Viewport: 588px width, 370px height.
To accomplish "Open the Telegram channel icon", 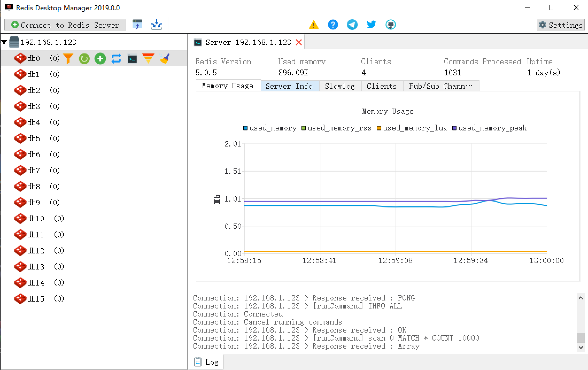I will pos(352,25).
